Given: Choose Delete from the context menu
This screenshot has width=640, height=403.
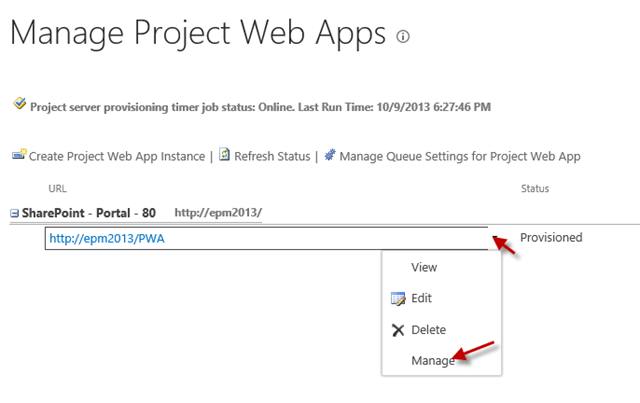Looking at the screenshot, I should (429, 330).
